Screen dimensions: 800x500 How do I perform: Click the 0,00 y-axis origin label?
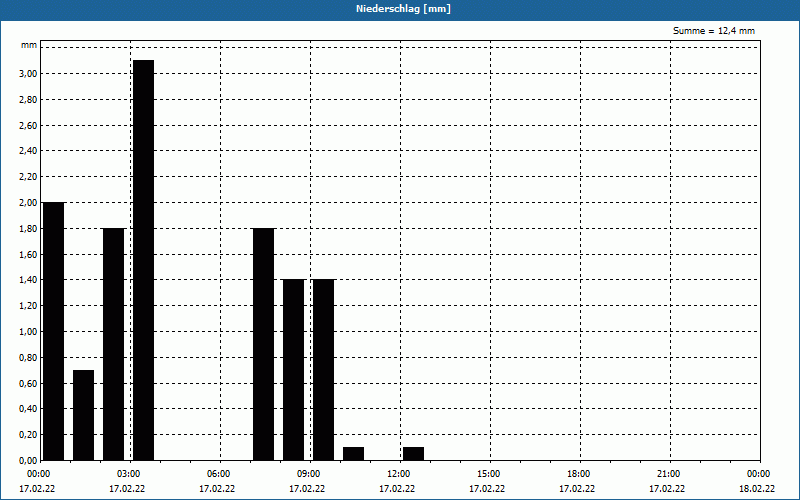tap(28, 461)
